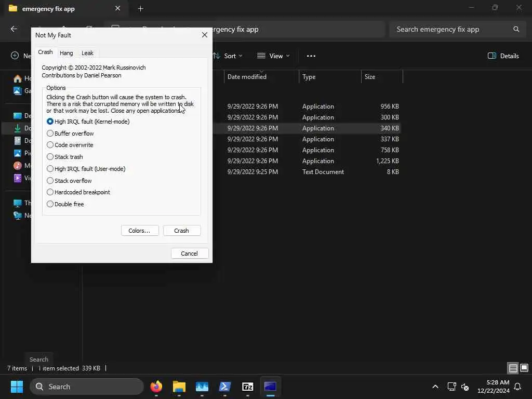This screenshot has width=532, height=399.
Task: Cancel the Not My Fault dialog
Action: (189, 254)
